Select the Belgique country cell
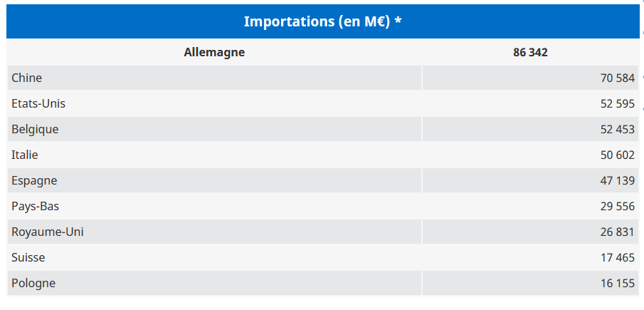The image size is (644, 310). click(x=35, y=129)
